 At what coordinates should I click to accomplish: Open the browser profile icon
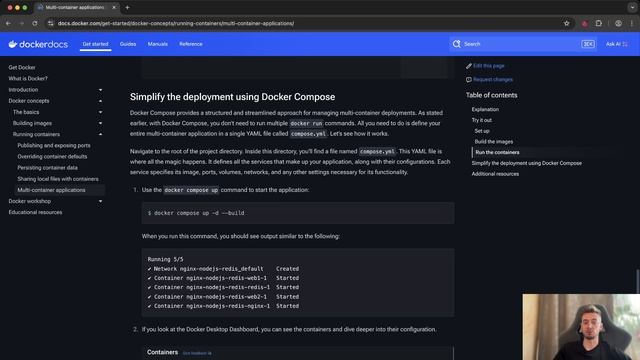coord(618,24)
